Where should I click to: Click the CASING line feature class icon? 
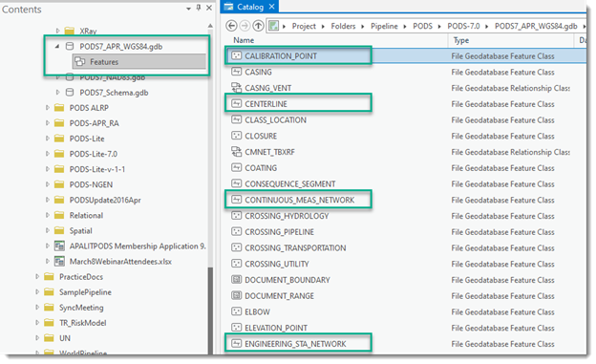coord(237,72)
